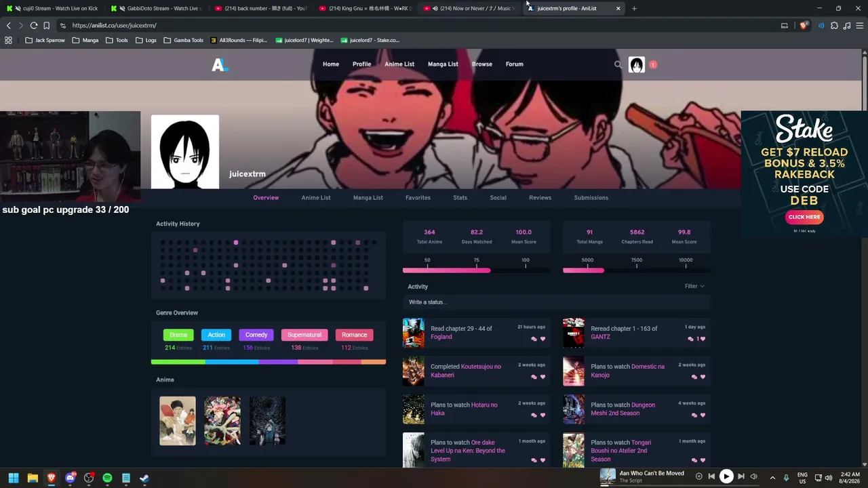The image size is (868, 488).
Task: Expand the activity Filter dropdown
Action: [694, 286]
